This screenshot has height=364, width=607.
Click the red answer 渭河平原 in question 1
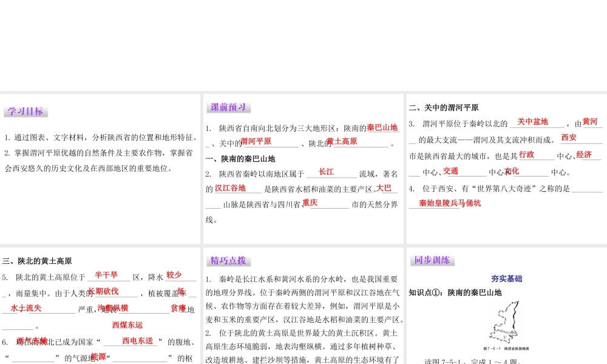click(256, 141)
